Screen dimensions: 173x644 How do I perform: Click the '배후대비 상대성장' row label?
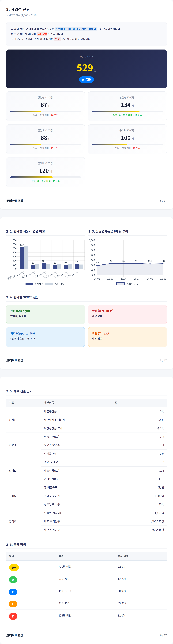[54, 420]
